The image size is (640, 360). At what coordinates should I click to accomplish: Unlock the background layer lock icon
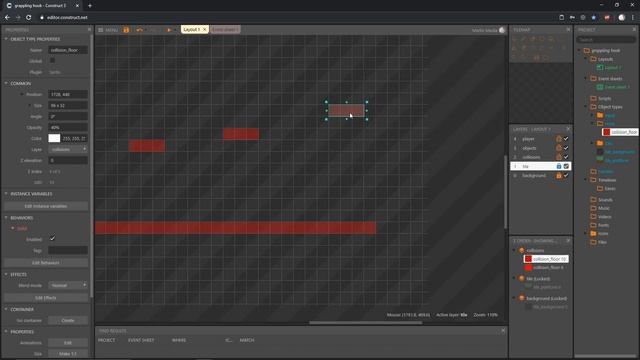click(x=559, y=176)
